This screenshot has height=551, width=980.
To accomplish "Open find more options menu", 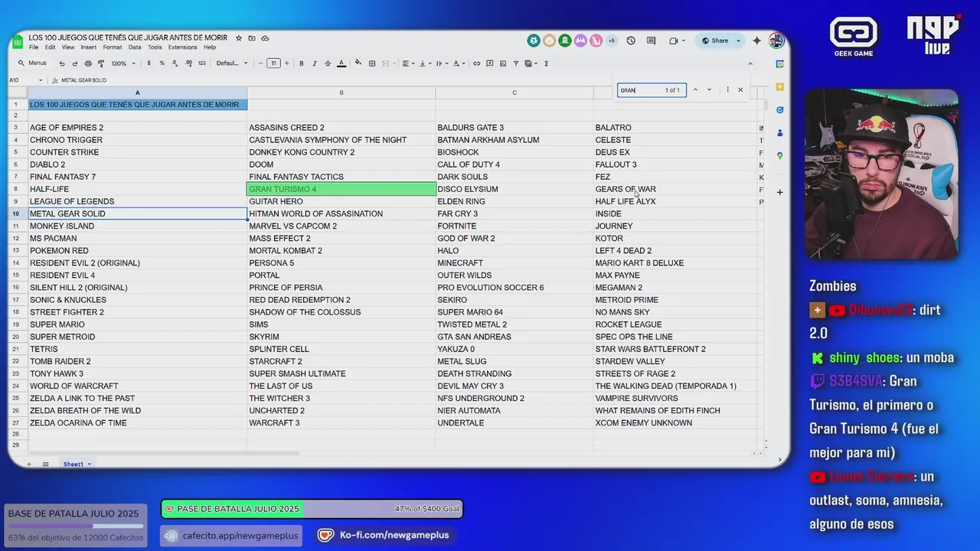I will (727, 90).
